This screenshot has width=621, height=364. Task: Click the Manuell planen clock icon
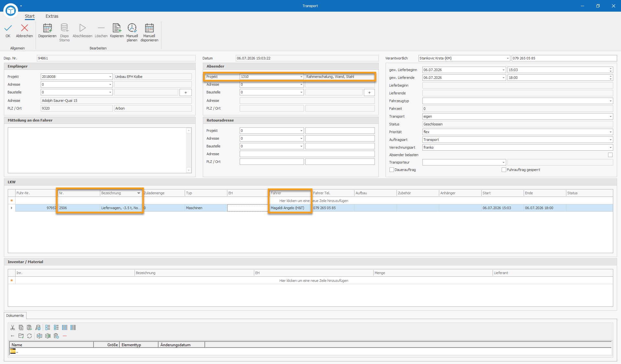click(132, 28)
